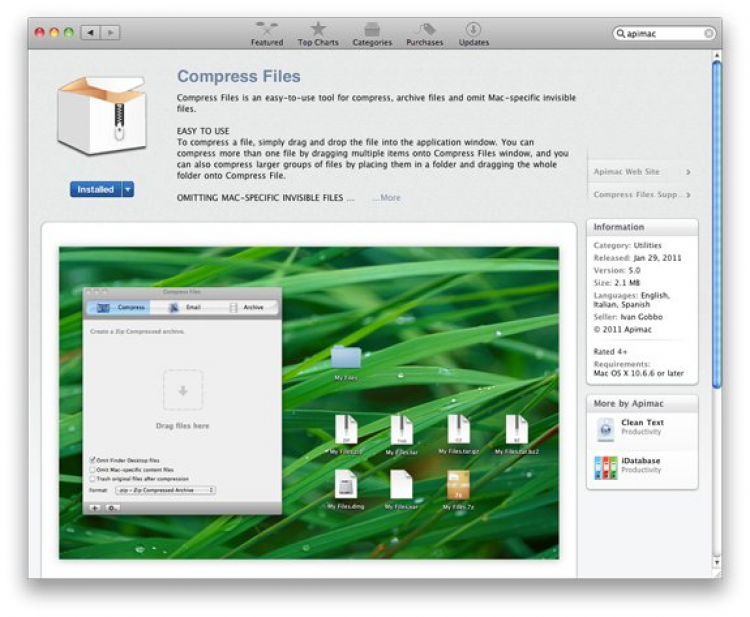This screenshot has height=617, width=750.
Task: Click the Rated 4+ text
Action: (610, 352)
